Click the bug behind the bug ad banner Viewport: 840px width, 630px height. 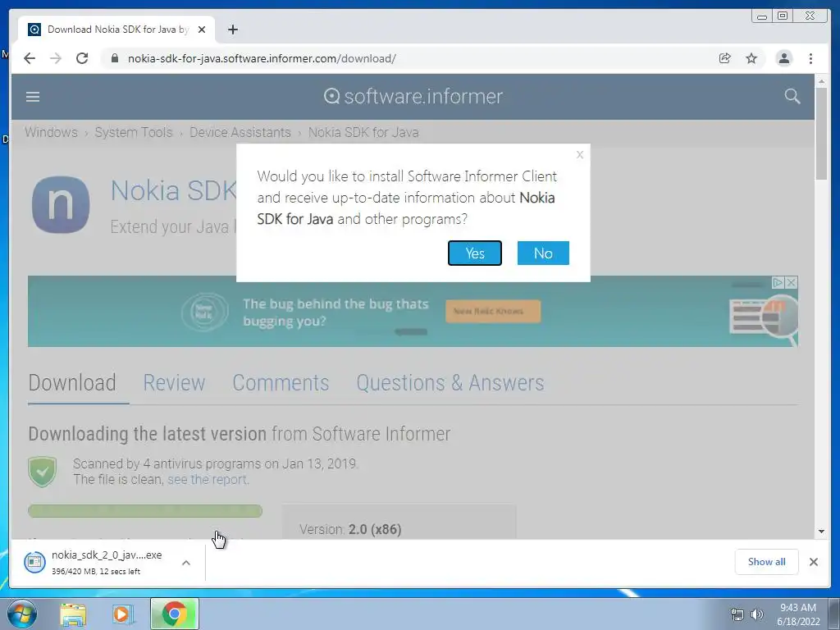tap(413, 311)
